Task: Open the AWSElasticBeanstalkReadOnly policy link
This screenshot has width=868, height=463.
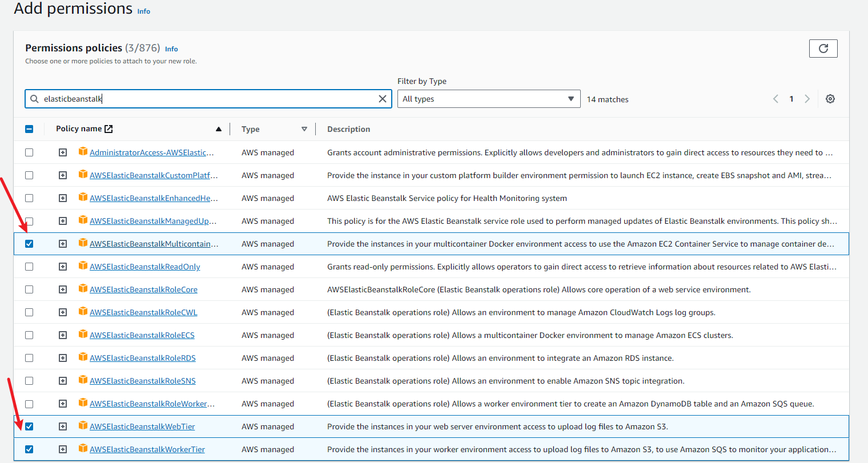Action: pyautogui.click(x=145, y=267)
